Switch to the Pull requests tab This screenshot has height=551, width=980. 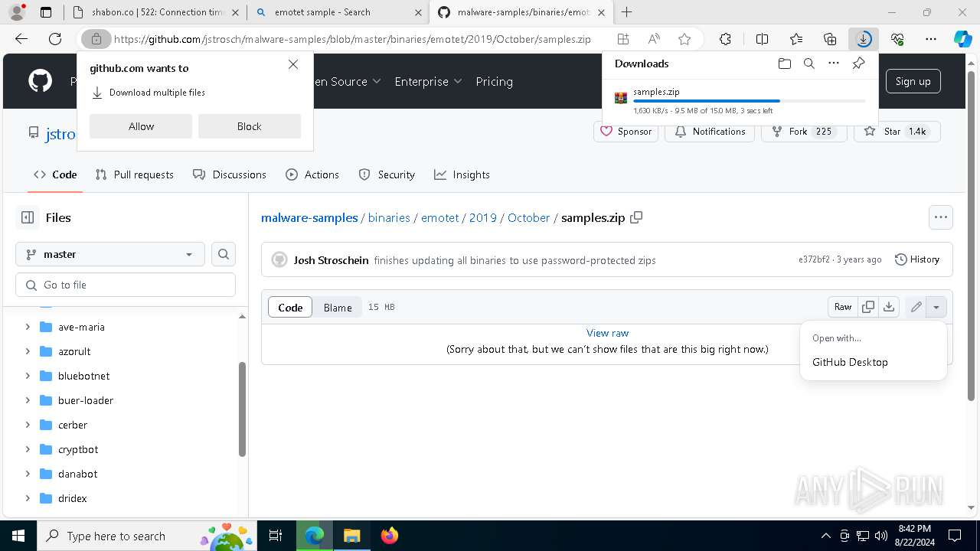click(x=135, y=174)
